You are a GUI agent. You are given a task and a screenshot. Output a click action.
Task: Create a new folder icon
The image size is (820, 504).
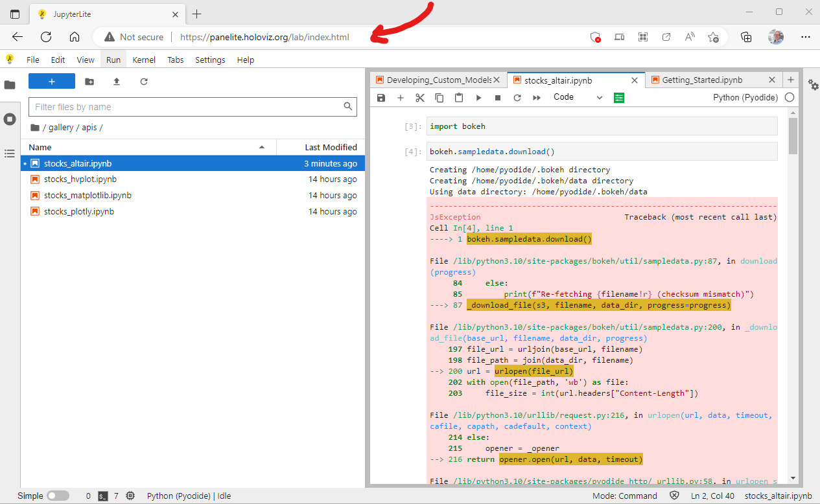[x=89, y=82]
